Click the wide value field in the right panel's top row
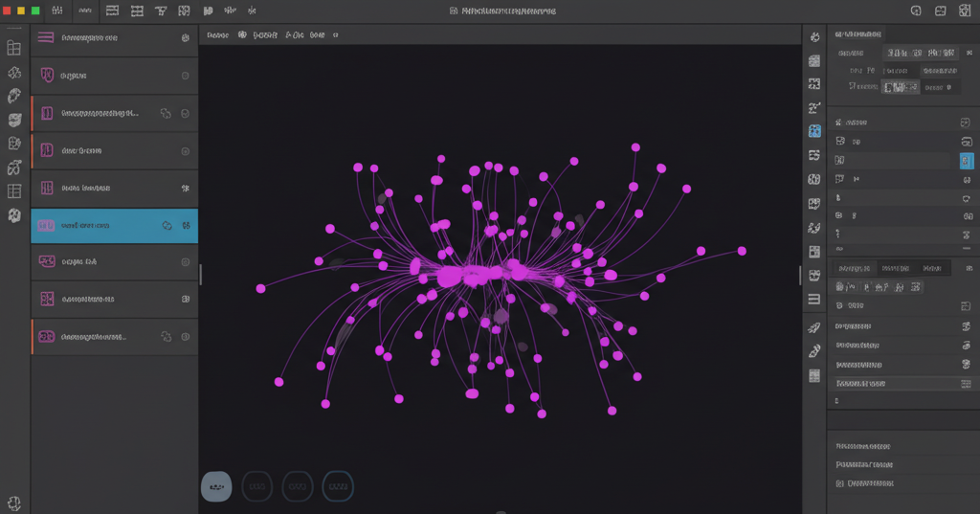 921,54
